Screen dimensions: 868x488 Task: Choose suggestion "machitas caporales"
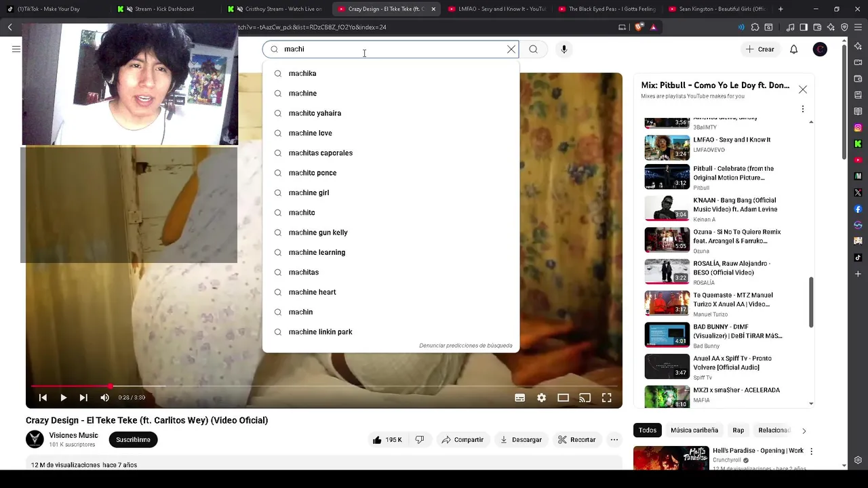click(x=391, y=152)
